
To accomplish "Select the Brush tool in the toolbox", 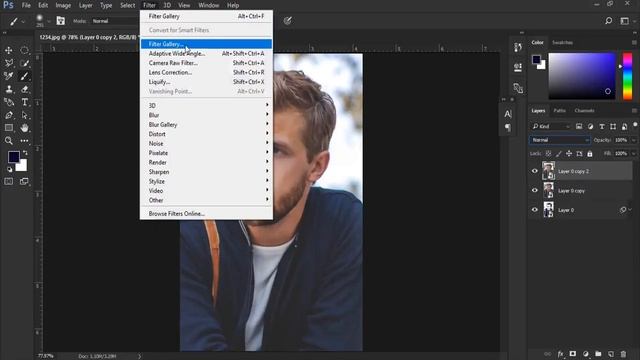I will click(x=24, y=76).
